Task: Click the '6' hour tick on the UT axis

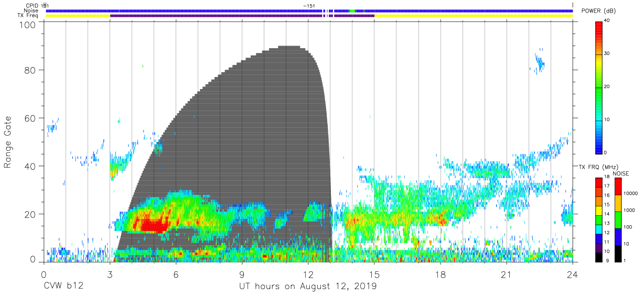Action: click(x=176, y=274)
